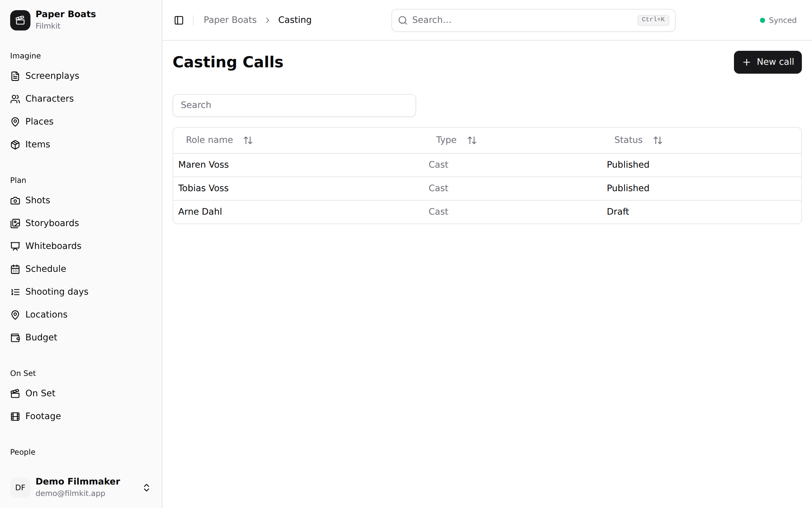Click Cast type in Tobias Voss row

[438, 188]
